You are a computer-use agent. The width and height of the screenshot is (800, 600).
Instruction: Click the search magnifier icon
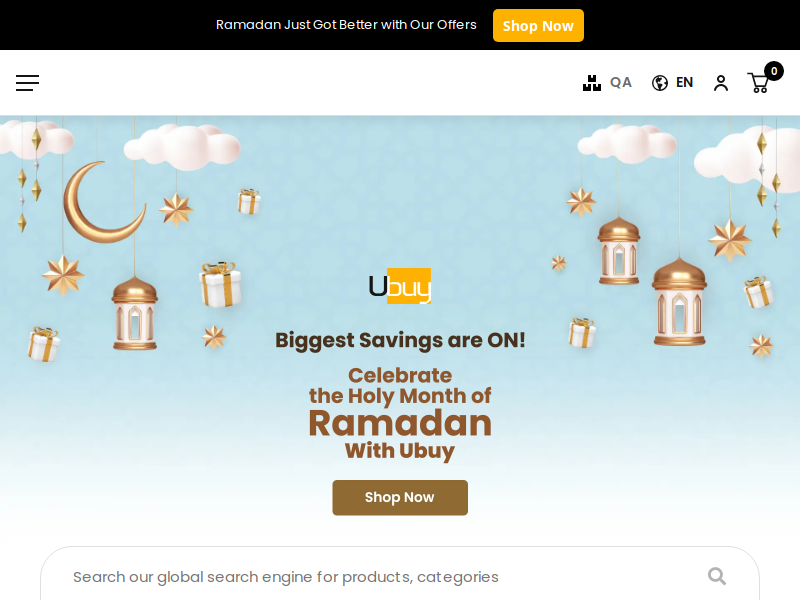pyautogui.click(x=717, y=577)
